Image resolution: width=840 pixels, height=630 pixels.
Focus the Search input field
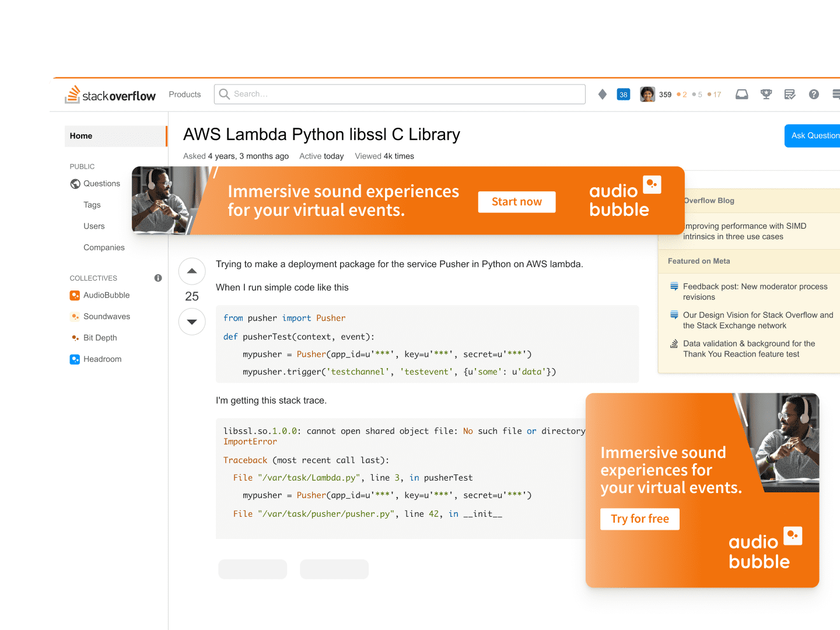click(x=400, y=94)
